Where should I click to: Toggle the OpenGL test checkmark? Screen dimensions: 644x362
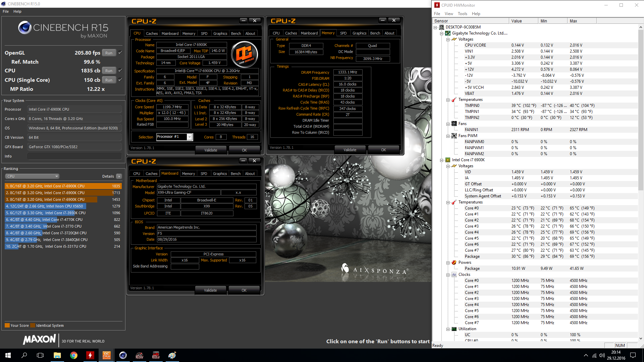[x=120, y=53]
